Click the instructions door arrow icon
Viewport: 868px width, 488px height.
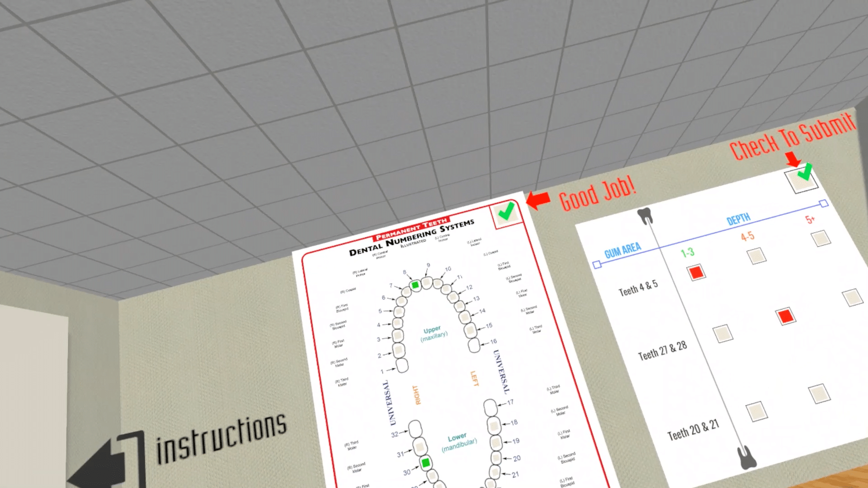[x=108, y=461]
